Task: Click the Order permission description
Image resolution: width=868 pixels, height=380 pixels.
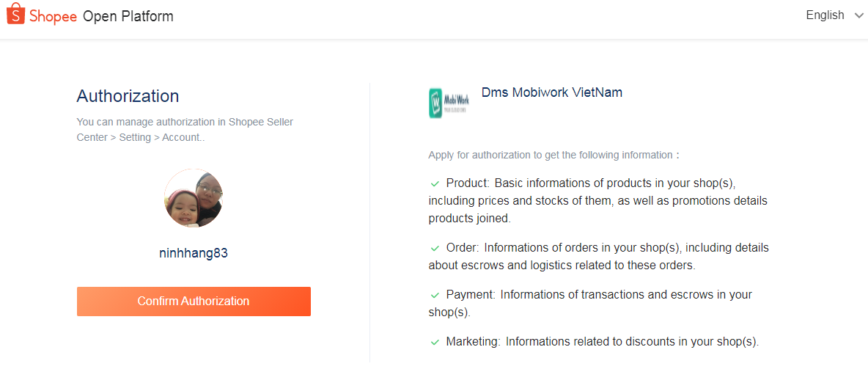Action: (599, 256)
